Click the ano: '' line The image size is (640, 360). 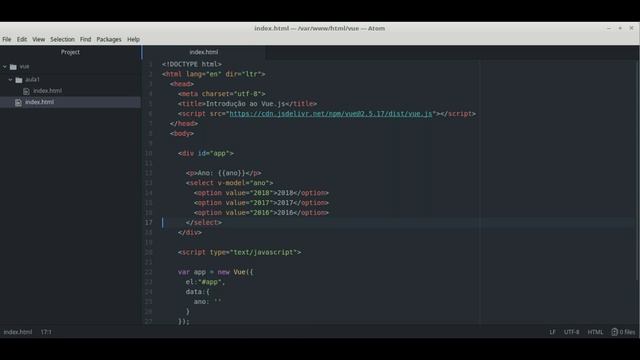coord(207,302)
